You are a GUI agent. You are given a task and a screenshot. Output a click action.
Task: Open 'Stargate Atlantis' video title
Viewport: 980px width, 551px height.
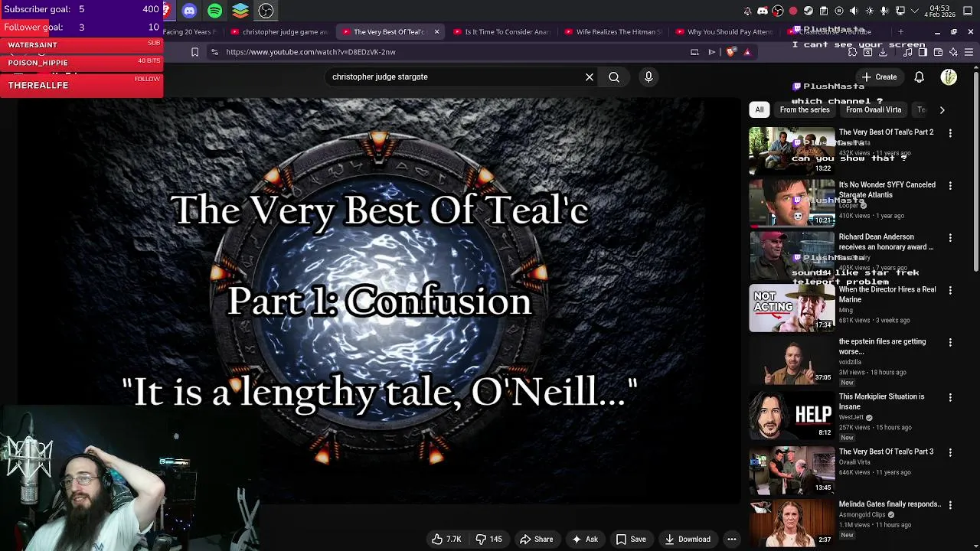point(887,190)
